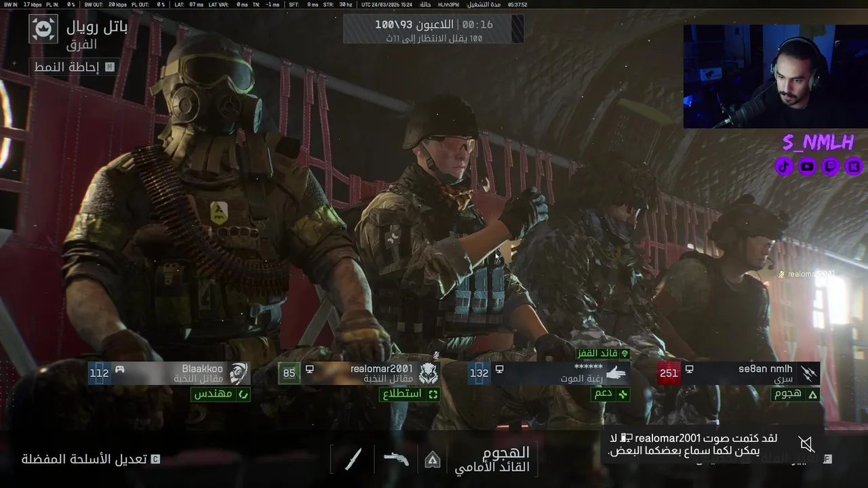Open the Twitch icon on stream overlay
The width and height of the screenshot is (868, 488).
click(x=830, y=165)
